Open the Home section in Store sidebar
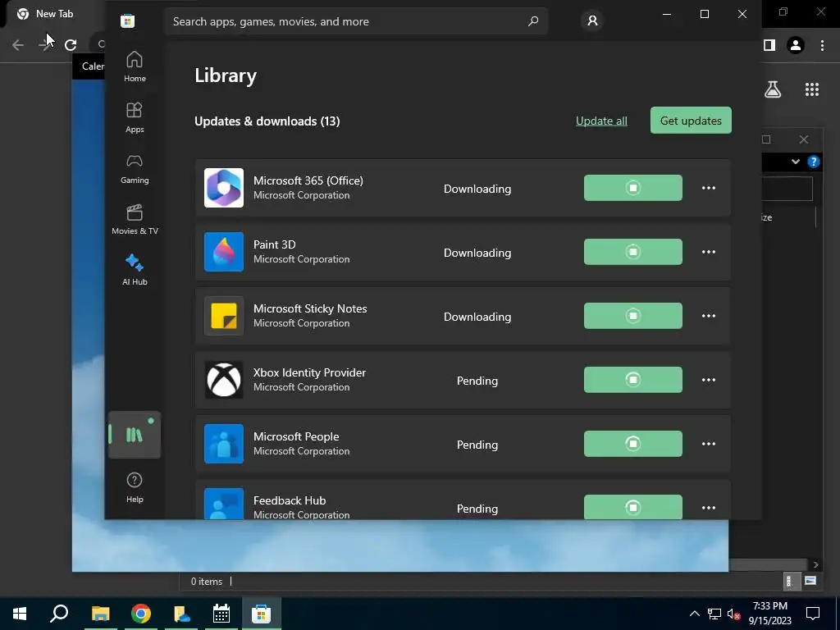 pyautogui.click(x=135, y=66)
